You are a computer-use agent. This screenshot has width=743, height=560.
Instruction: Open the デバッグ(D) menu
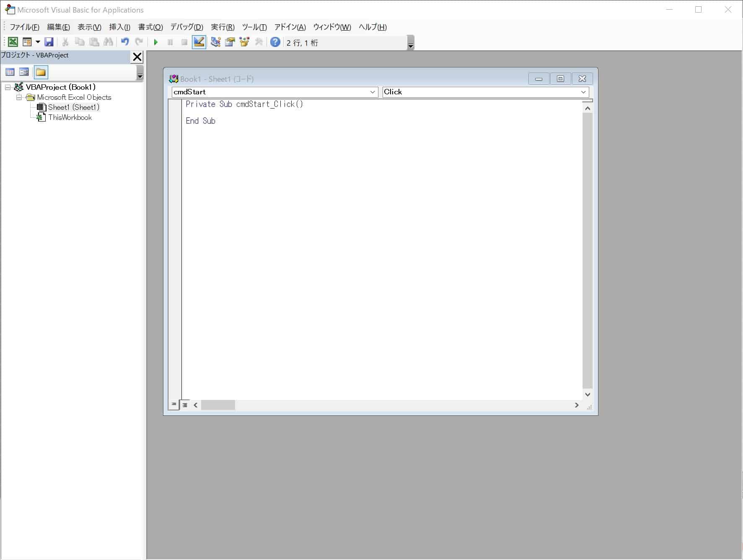(x=186, y=27)
